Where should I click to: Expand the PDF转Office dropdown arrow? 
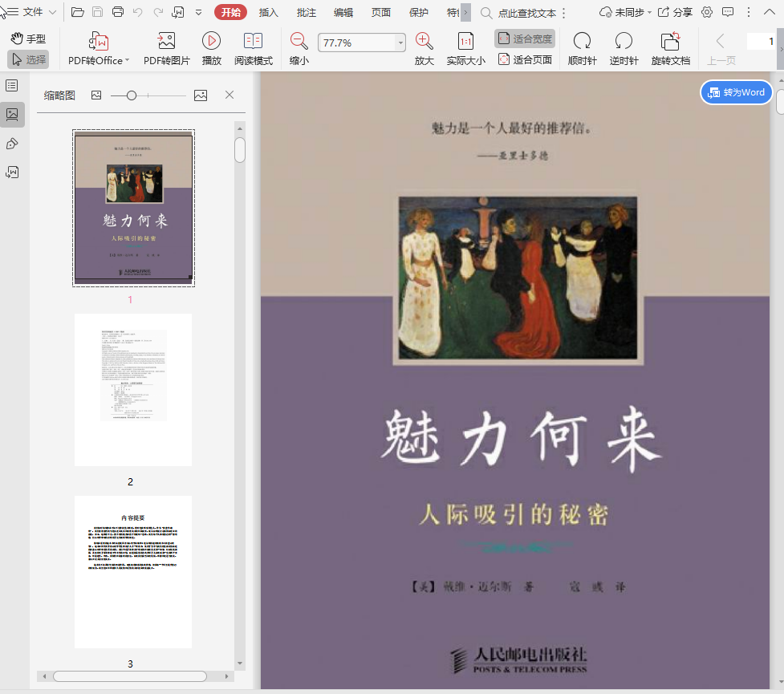point(127,61)
